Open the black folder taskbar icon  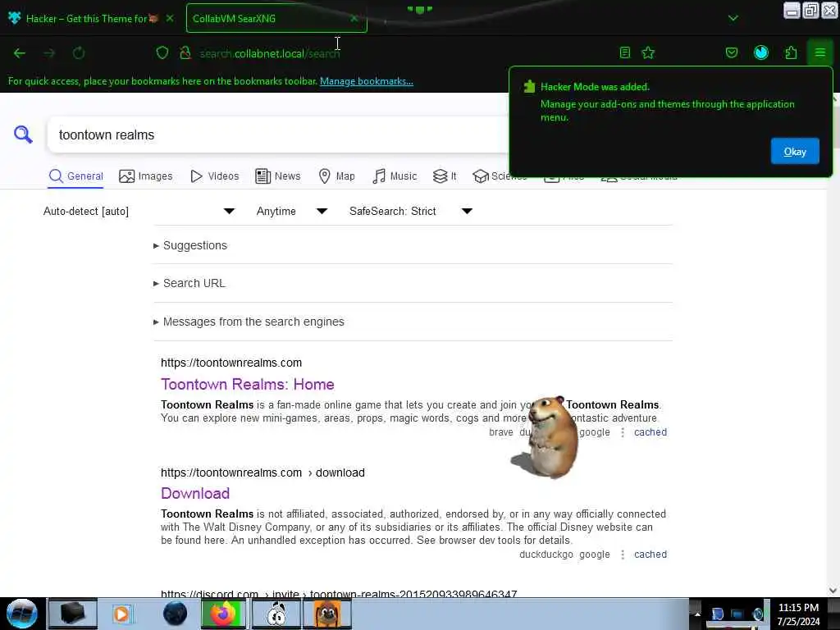point(72,614)
